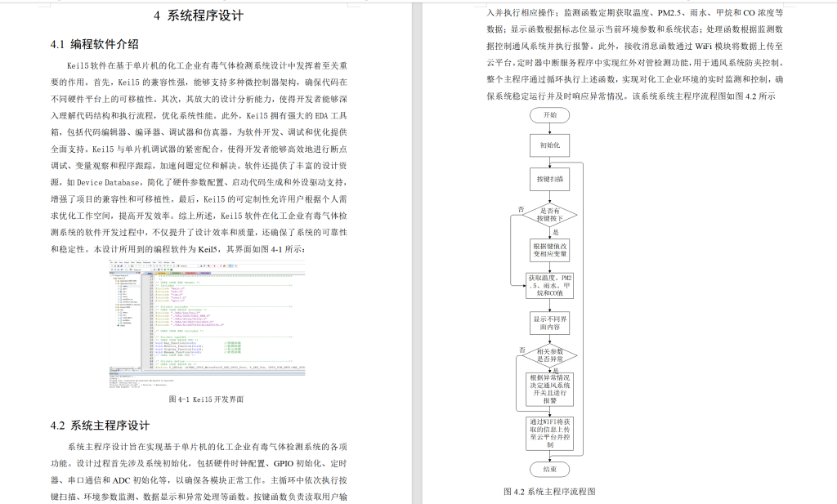This screenshot has width=837, height=504.
Task: Click the 开始 start terminator in the flowchart
Action: click(x=551, y=117)
